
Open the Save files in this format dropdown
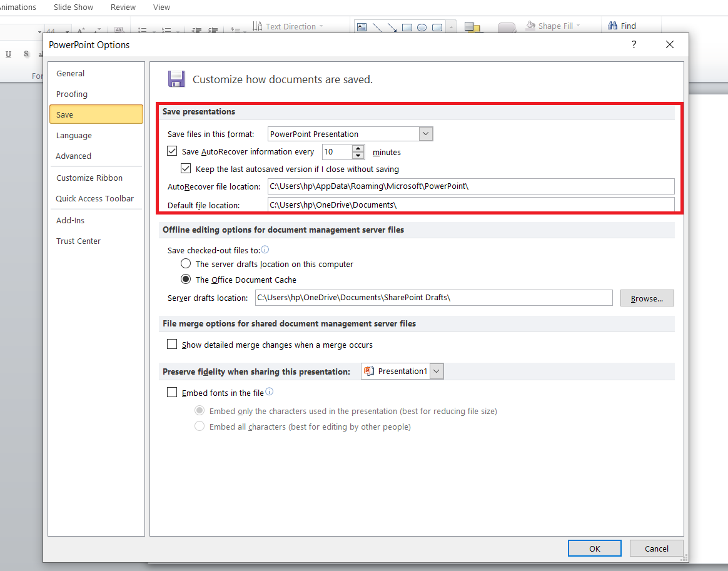426,134
